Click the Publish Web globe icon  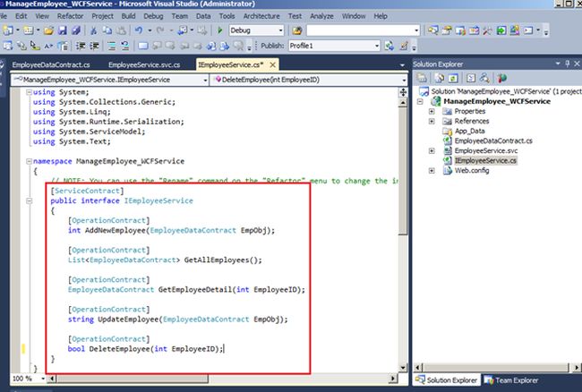coord(389,46)
